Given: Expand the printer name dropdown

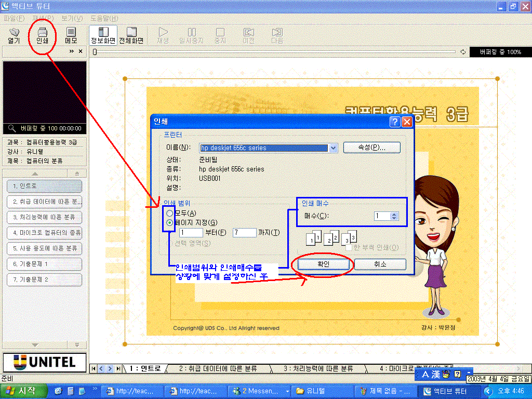Looking at the screenshot, I should [333, 148].
